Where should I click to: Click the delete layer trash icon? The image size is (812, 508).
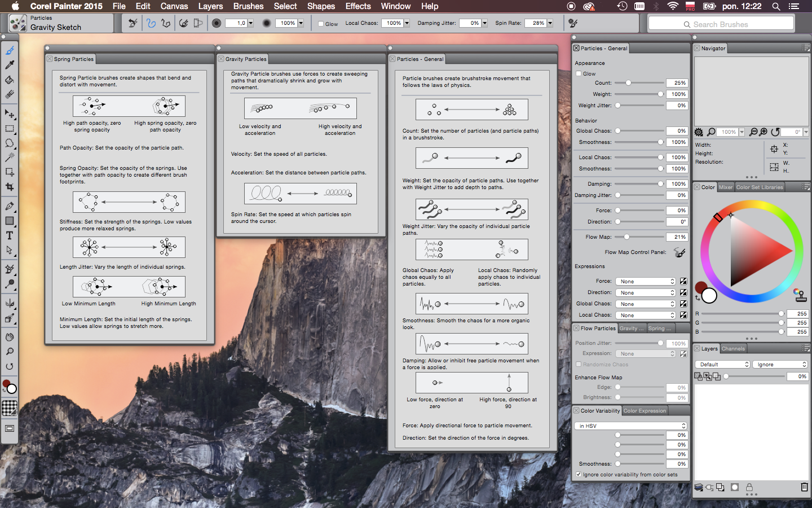tap(804, 487)
